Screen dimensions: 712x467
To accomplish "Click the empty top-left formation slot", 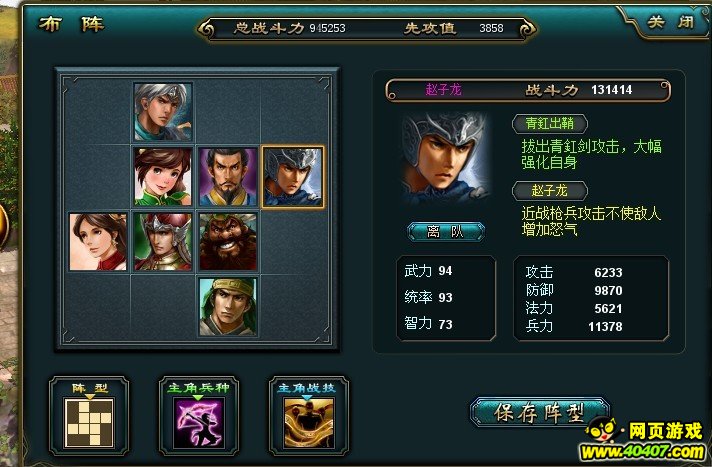I will tap(98, 112).
